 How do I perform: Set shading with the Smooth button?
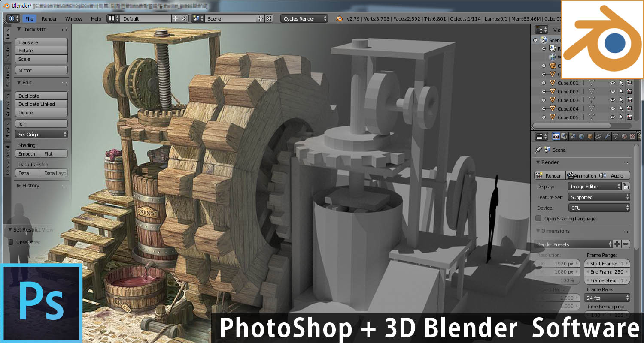(x=28, y=154)
